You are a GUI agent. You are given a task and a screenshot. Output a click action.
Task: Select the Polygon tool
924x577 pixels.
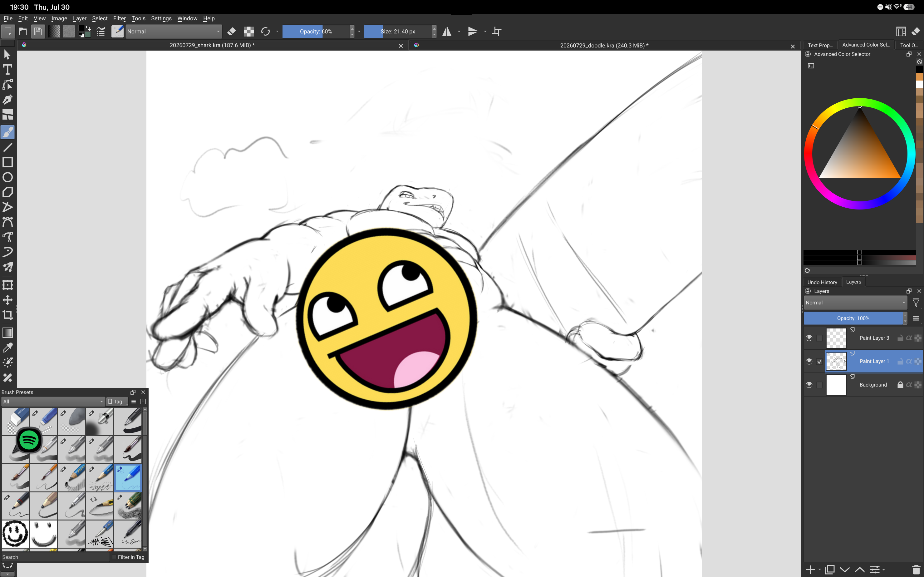pos(7,192)
